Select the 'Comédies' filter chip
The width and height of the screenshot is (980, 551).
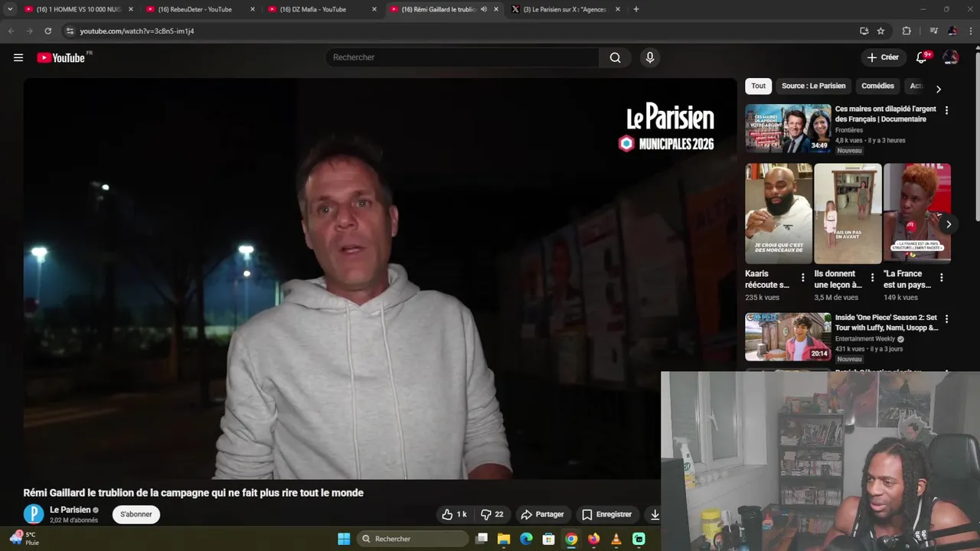877,86
